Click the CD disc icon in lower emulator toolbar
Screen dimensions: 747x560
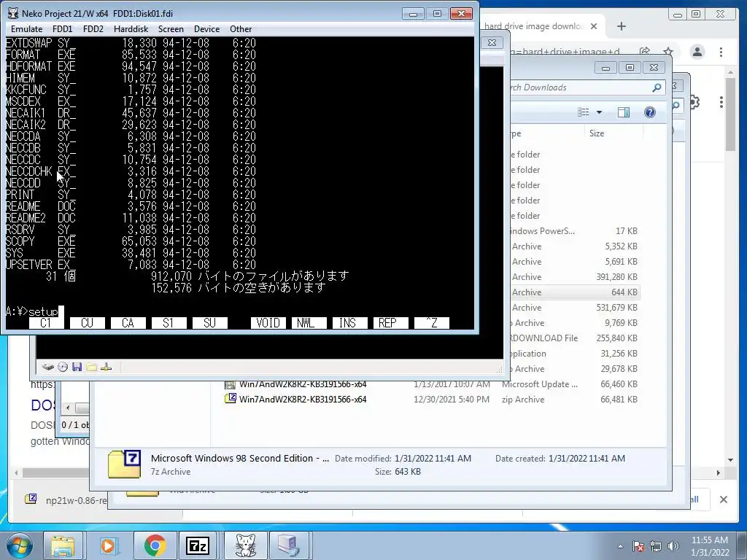point(63,367)
